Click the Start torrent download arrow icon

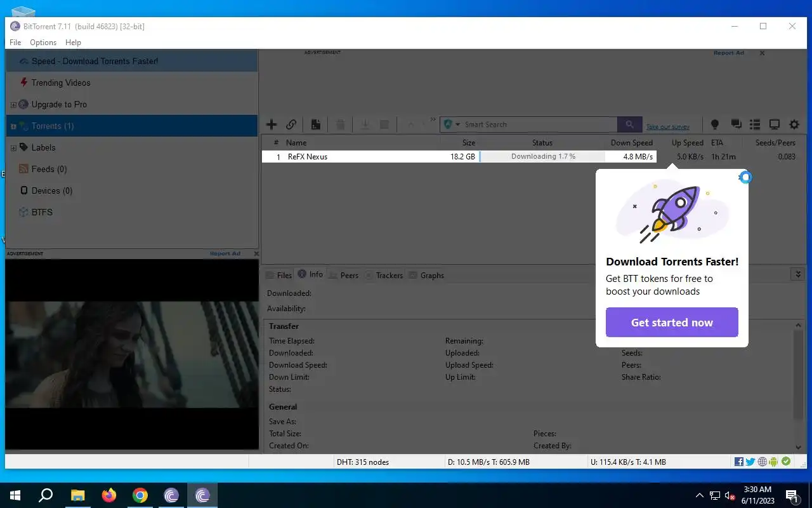(365, 124)
